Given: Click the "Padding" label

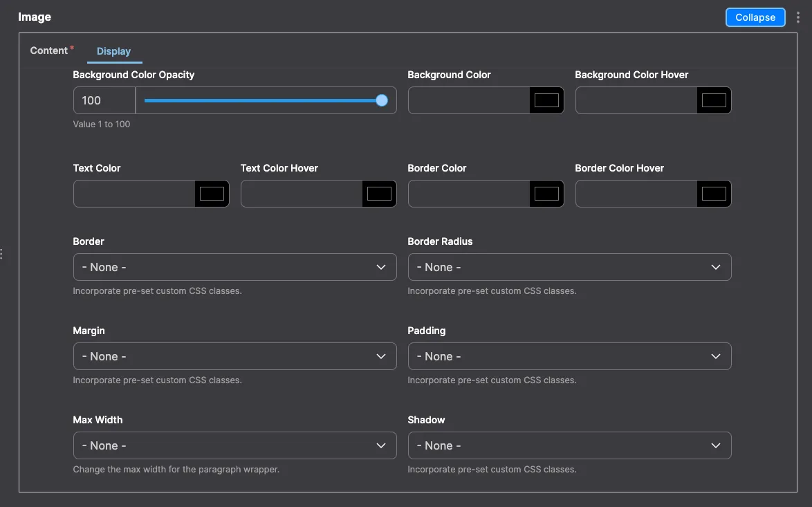Looking at the screenshot, I should point(427,331).
